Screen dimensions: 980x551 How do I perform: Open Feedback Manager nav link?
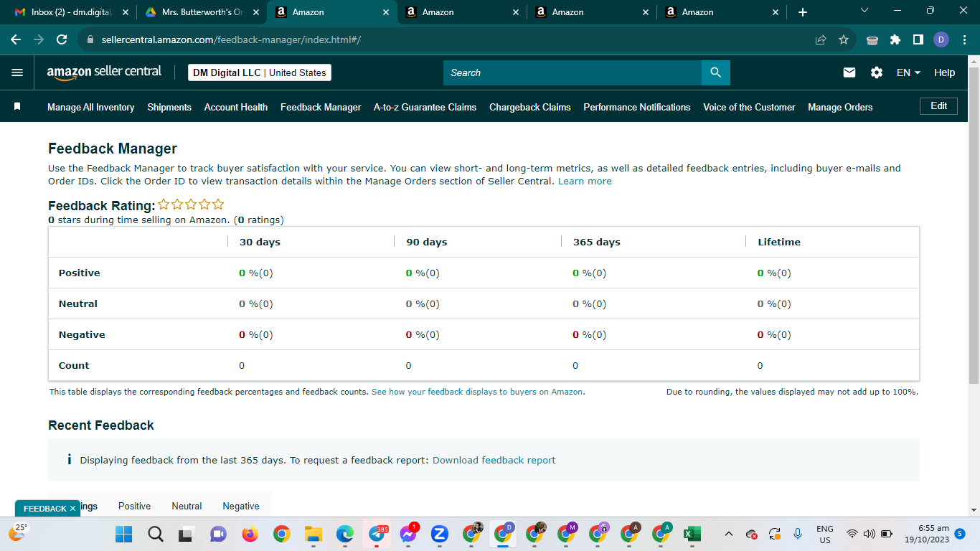[x=321, y=107]
